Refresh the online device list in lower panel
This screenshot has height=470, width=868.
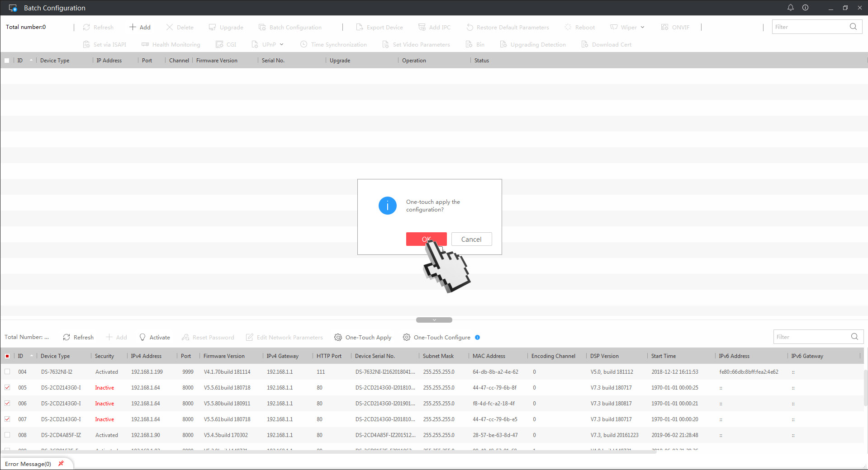pyautogui.click(x=78, y=337)
